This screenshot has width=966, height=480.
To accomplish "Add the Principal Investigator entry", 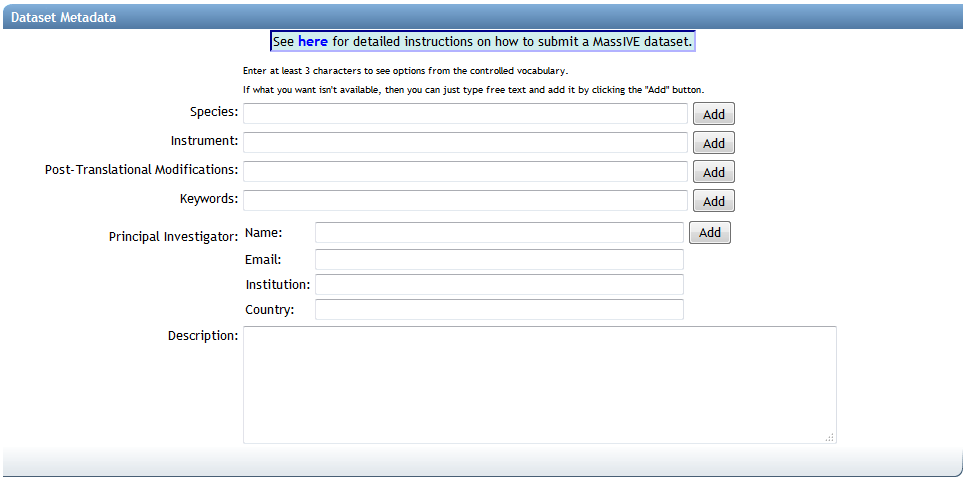I will [709, 233].
